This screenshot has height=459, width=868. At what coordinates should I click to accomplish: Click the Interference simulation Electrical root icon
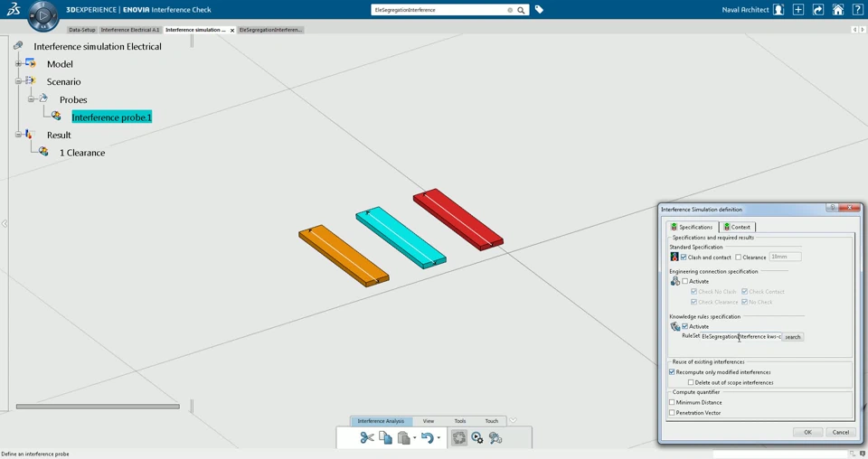(x=18, y=45)
